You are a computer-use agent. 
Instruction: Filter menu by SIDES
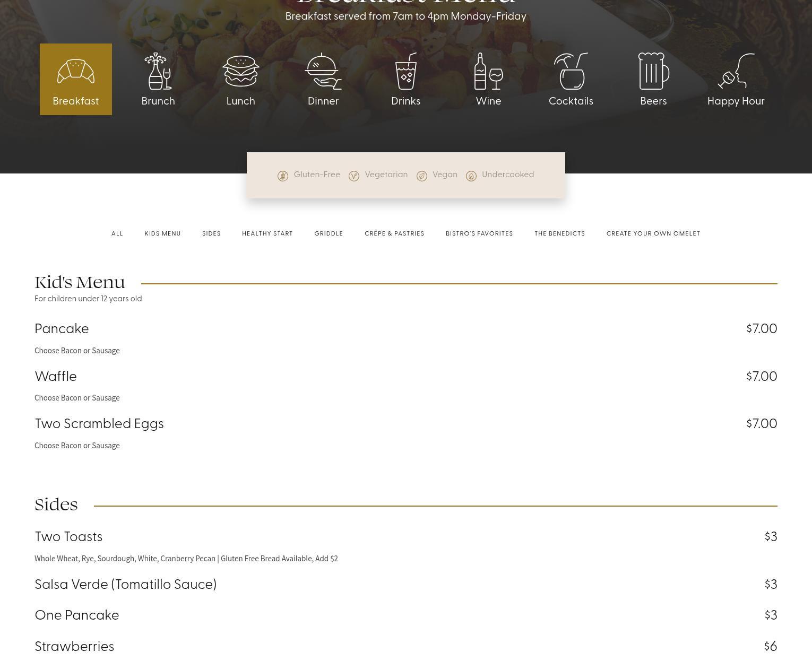tap(211, 233)
